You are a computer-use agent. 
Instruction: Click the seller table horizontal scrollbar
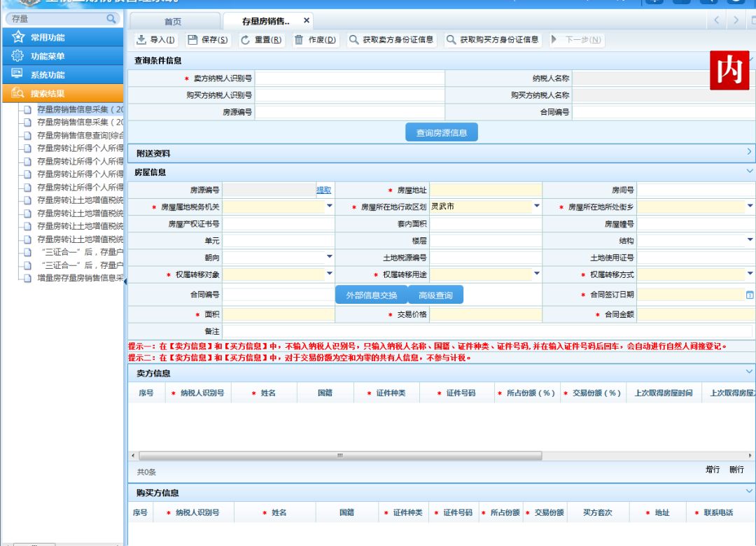pos(340,455)
